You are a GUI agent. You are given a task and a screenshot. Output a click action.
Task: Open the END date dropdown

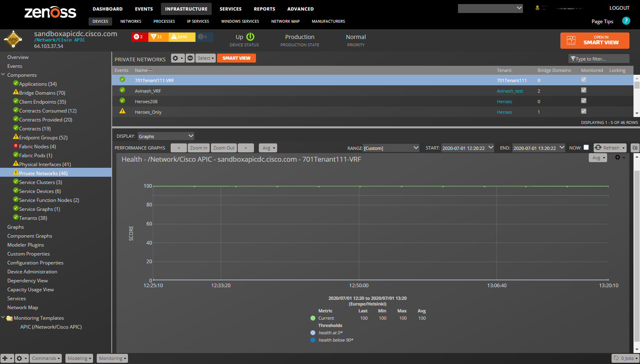(x=539, y=148)
